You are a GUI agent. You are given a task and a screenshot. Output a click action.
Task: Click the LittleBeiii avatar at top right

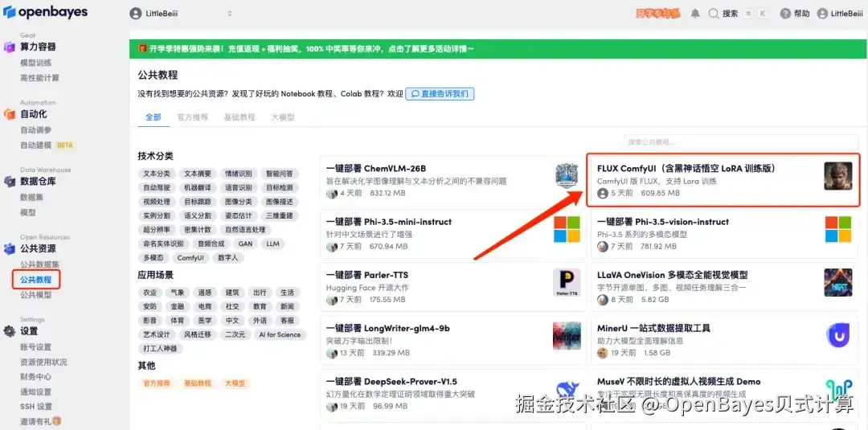(x=822, y=14)
